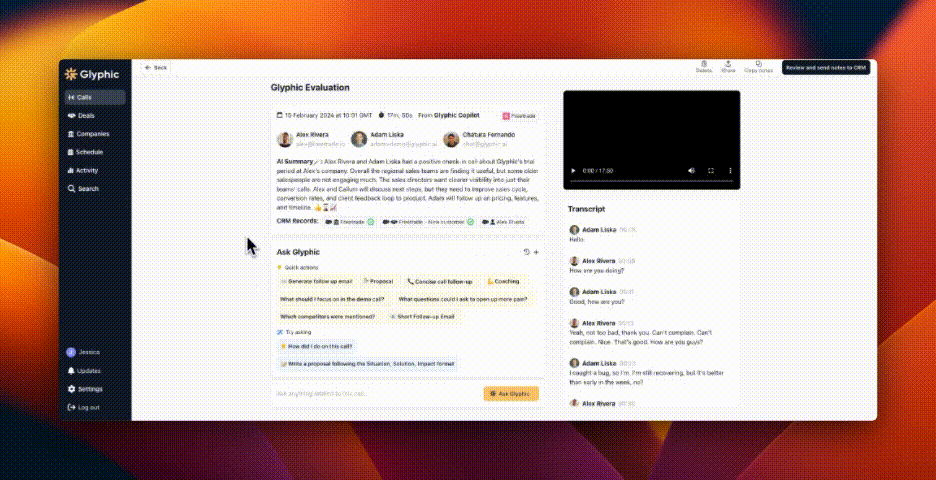
Task: Play the call recording video
Action: (574, 171)
